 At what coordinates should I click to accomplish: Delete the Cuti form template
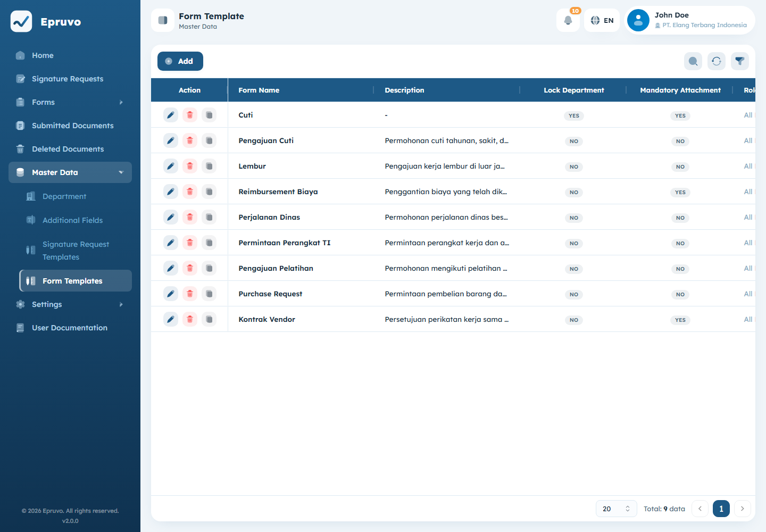[190, 115]
